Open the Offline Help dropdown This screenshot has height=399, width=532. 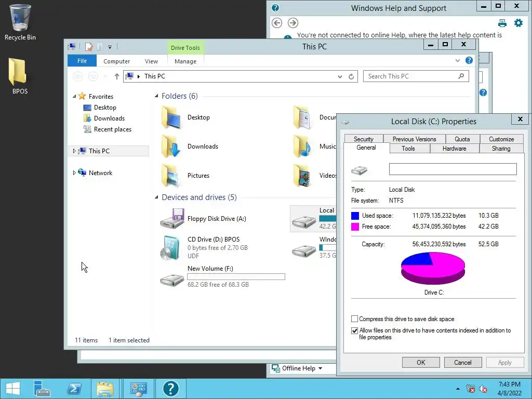tap(297, 368)
